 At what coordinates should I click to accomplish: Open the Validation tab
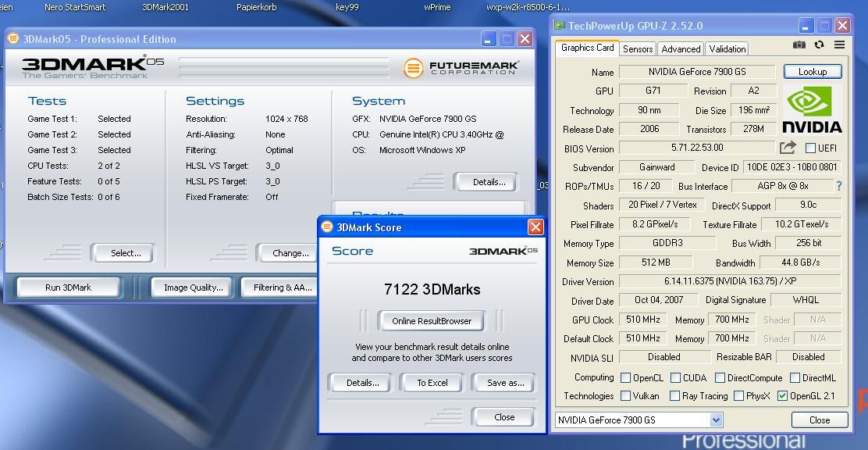(x=727, y=48)
